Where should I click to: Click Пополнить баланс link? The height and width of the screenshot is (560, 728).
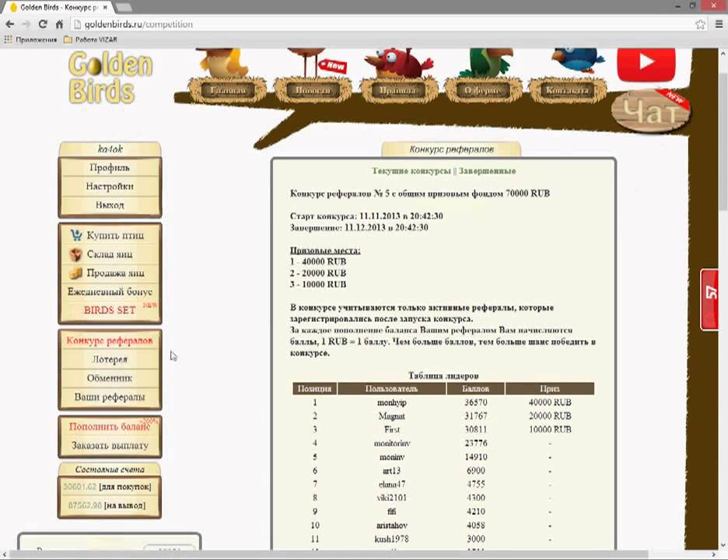coord(110,426)
